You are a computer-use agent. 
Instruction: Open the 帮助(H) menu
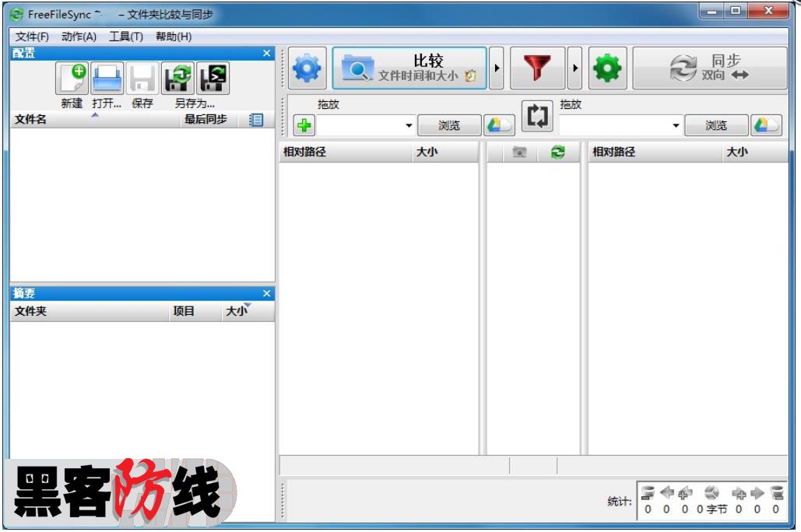point(174,37)
